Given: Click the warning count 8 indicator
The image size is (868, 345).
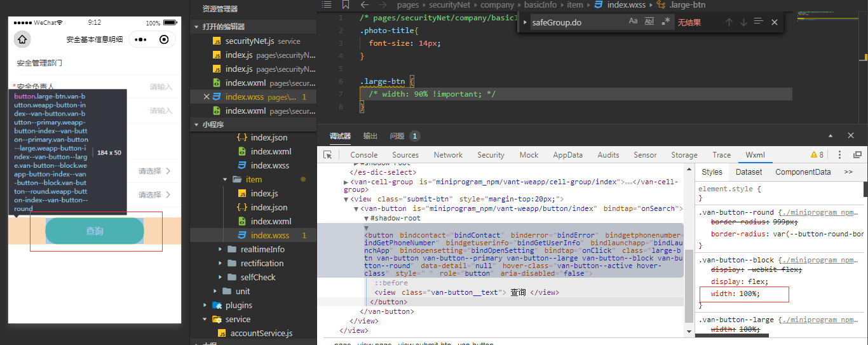Looking at the screenshot, I should [817, 155].
